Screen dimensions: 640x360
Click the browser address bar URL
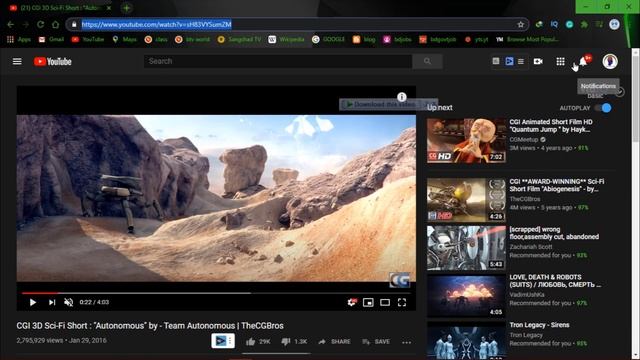click(157, 24)
